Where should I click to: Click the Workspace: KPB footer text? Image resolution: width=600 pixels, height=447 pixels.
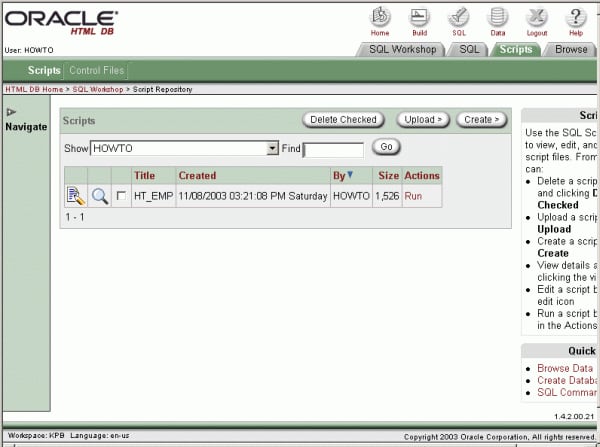36,436
